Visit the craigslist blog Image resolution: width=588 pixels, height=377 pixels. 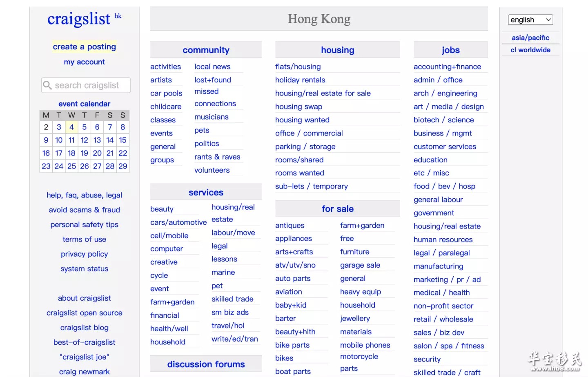pyautogui.click(x=85, y=328)
